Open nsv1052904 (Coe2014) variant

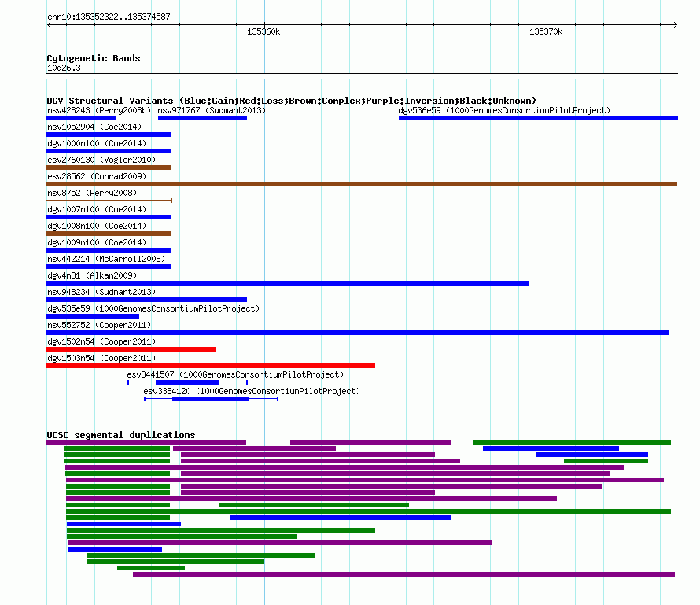click(94, 127)
